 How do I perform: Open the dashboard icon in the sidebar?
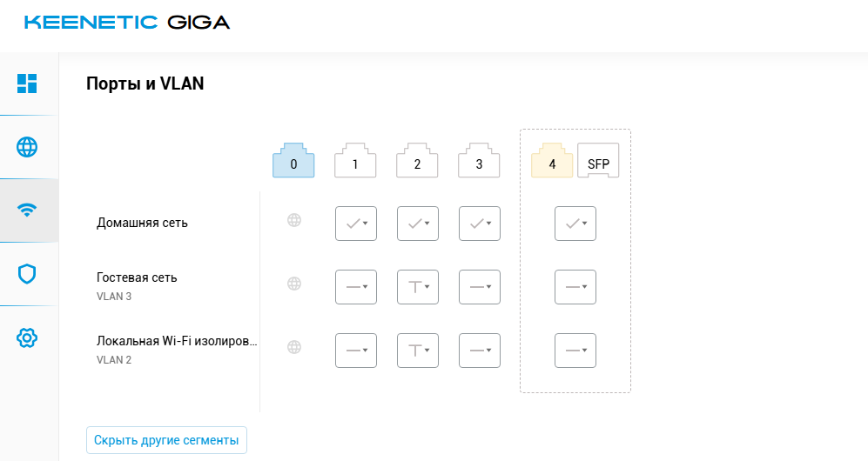tap(27, 84)
